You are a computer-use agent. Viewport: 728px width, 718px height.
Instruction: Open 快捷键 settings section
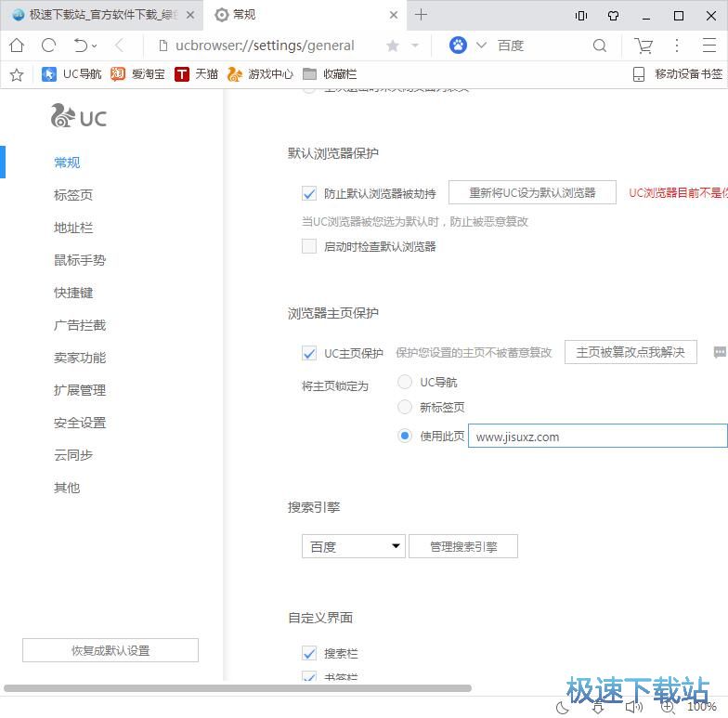tap(73, 293)
